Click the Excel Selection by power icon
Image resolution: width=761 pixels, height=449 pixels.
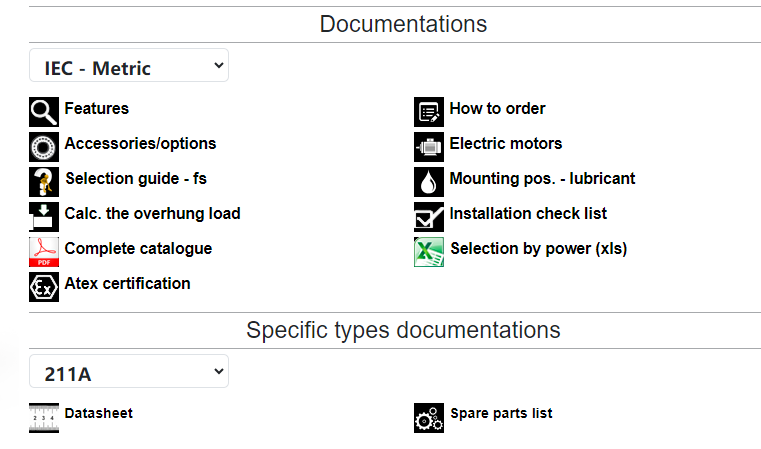[x=429, y=251]
